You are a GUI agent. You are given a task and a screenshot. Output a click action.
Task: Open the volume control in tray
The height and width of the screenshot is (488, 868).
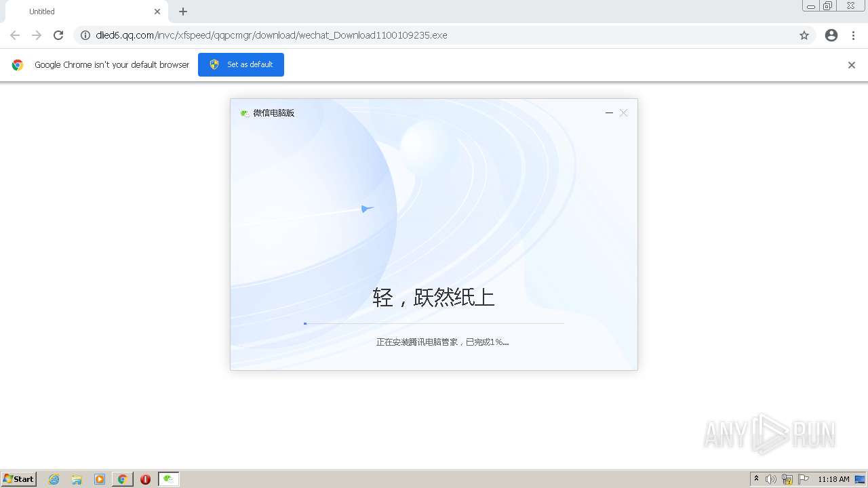click(x=772, y=479)
